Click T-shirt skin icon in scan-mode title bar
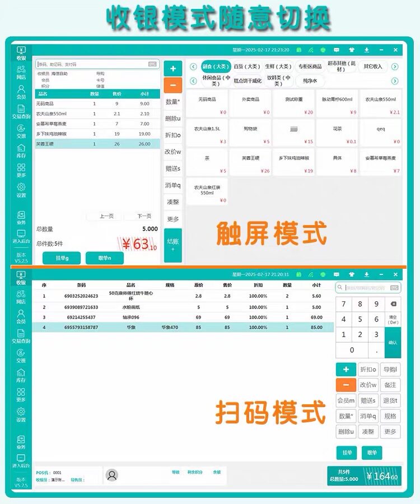This screenshot has height=504, width=420. pyautogui.click(x=352, y=274)
